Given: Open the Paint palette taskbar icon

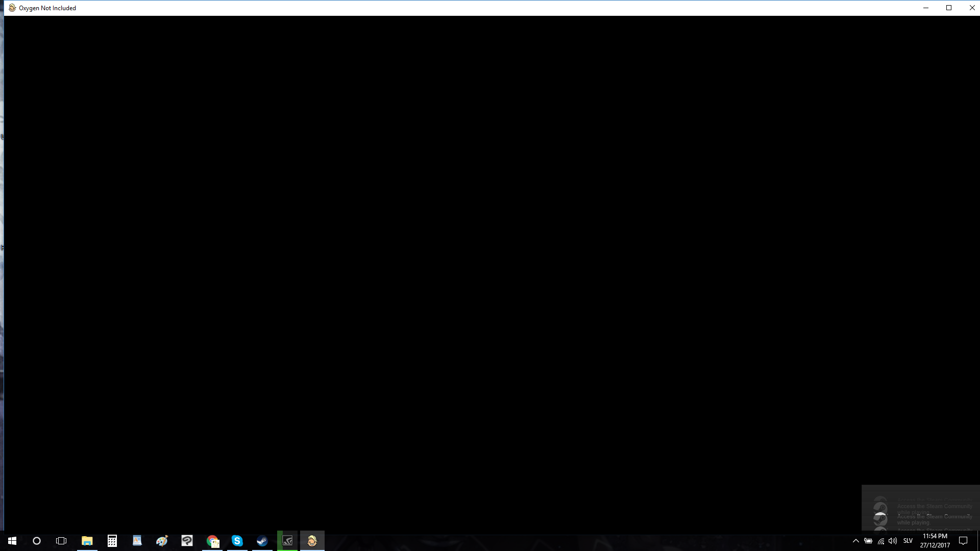Looking at the screenshot, I should (x=162, y=541).
